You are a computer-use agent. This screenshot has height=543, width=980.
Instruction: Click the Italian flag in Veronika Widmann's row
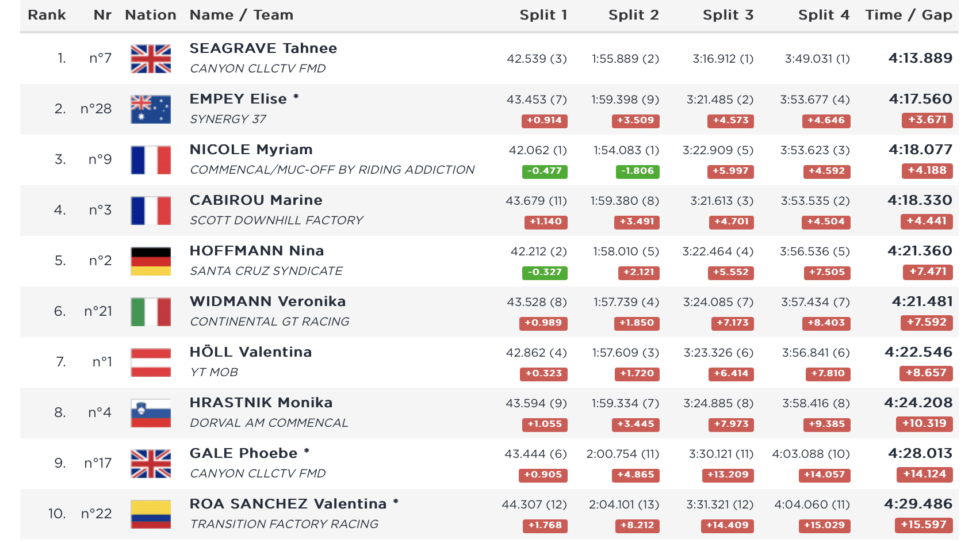click(x=151, y=312)
